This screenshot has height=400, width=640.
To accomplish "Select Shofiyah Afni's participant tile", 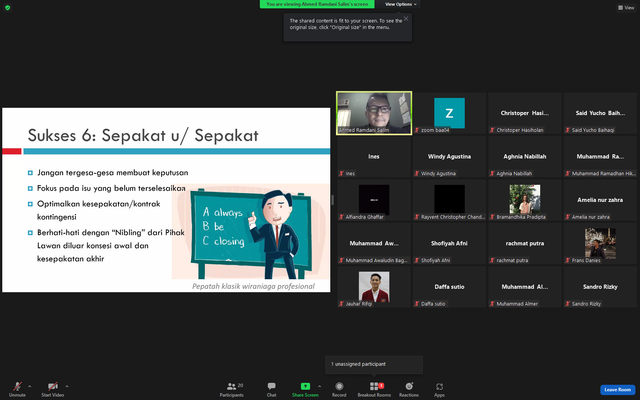I will click(x=449, y=243).
